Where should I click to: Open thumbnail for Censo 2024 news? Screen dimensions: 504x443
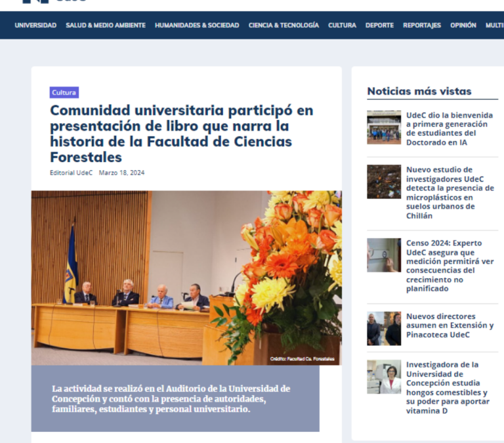[384, 255]
